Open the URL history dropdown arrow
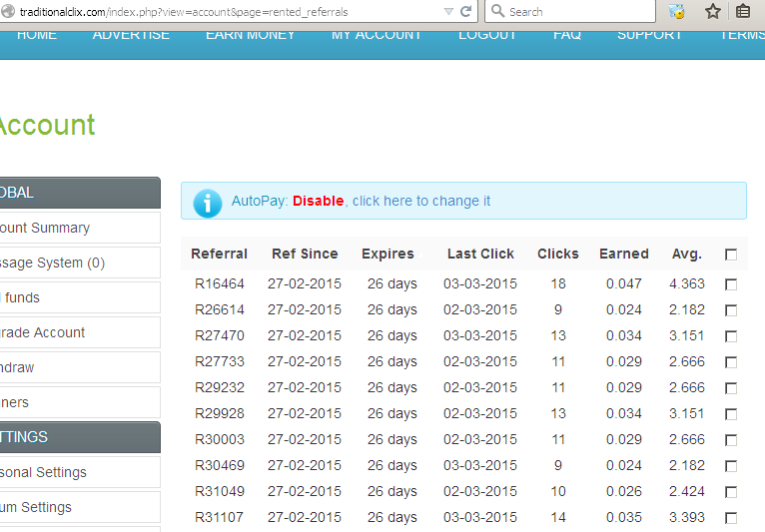 click(448, 11)
